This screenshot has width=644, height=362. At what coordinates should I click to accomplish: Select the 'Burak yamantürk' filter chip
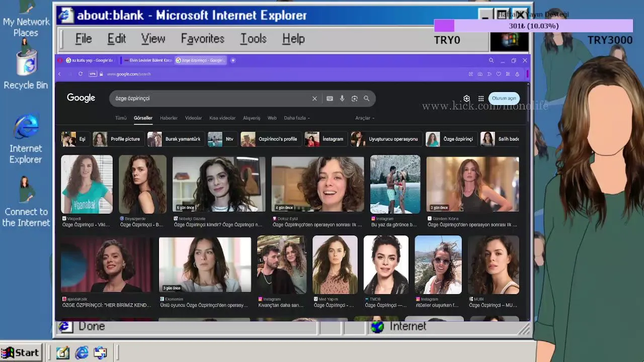(x=175, y=139)
